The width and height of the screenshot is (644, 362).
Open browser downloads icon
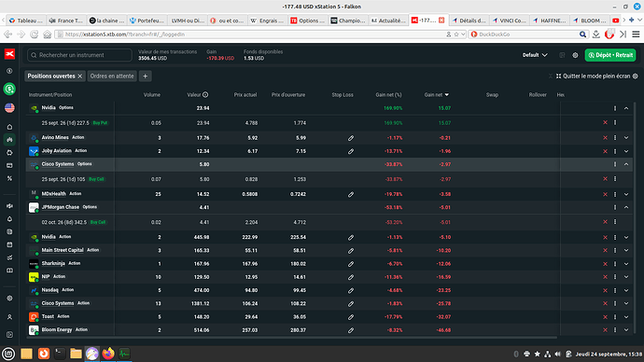pos(596,35)
